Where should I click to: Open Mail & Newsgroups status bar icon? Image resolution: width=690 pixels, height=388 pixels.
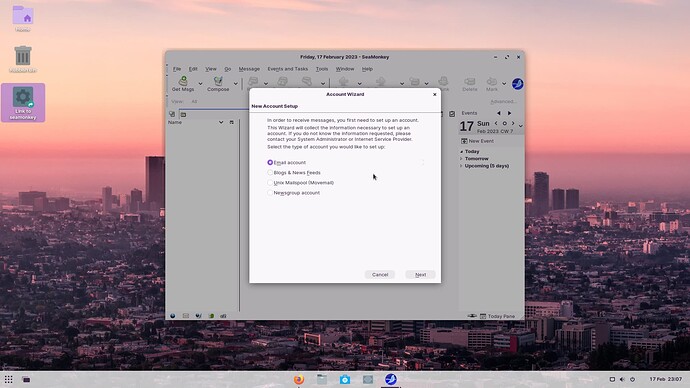tap(186, 316)
